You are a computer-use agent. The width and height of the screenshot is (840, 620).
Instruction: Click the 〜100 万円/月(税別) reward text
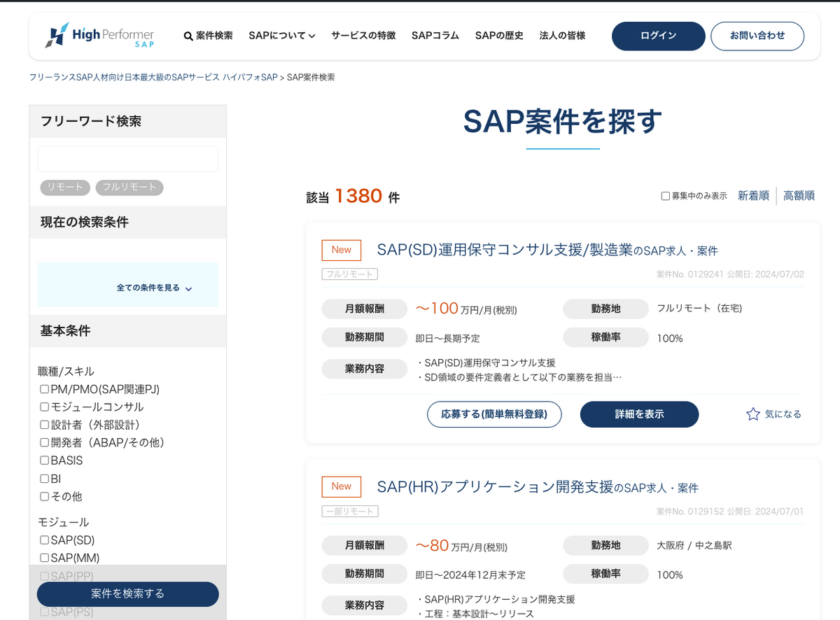(x=466, y=309)
